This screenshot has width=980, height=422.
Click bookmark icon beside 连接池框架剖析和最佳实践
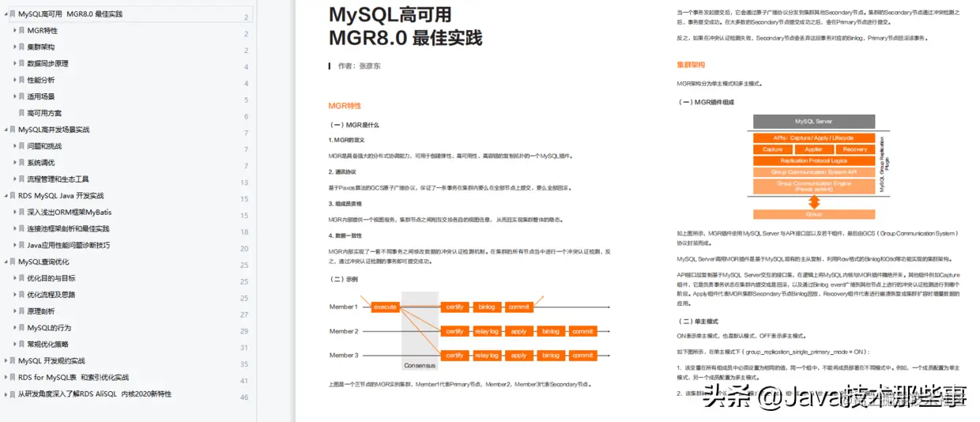(x=22, y=229)
